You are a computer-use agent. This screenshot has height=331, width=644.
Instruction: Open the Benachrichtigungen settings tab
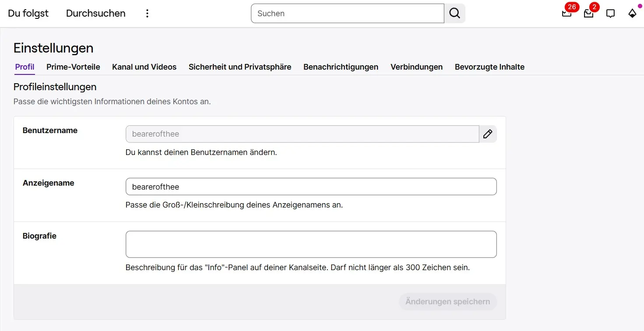[x=341, y=67]
